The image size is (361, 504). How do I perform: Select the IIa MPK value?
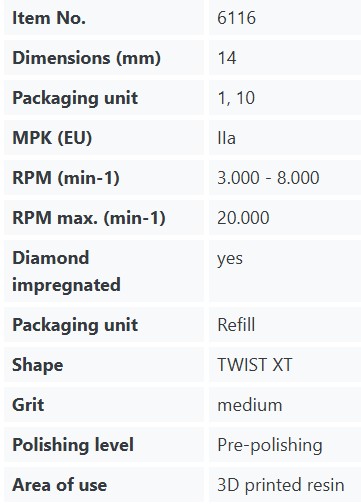click(226, 138)
